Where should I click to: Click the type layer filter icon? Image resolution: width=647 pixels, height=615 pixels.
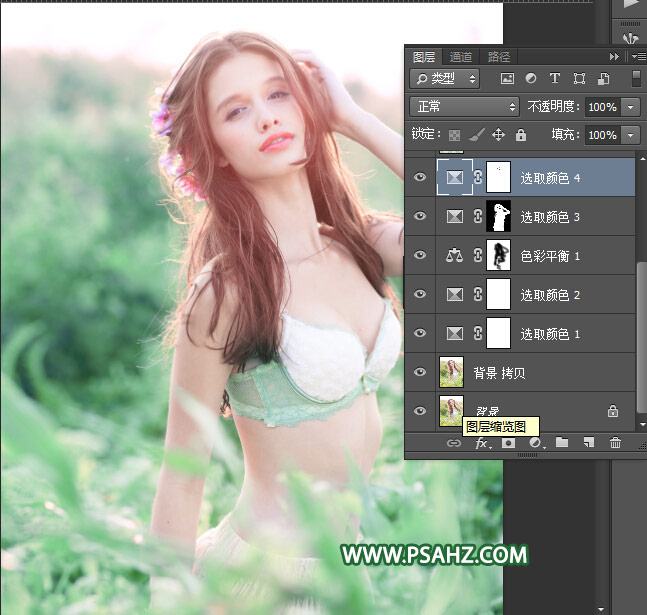point(555,78)
